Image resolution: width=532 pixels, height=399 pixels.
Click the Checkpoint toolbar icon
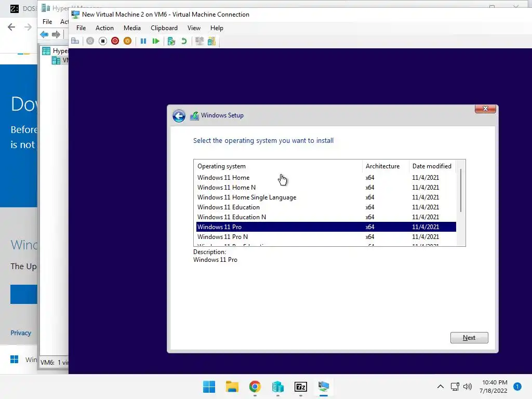point(171,42)
